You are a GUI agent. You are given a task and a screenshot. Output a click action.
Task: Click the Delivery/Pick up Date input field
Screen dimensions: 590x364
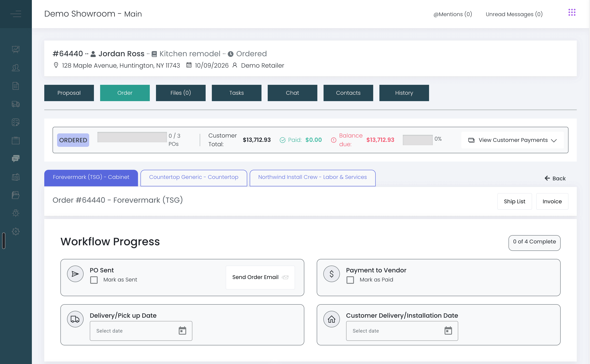coord(141,331)
